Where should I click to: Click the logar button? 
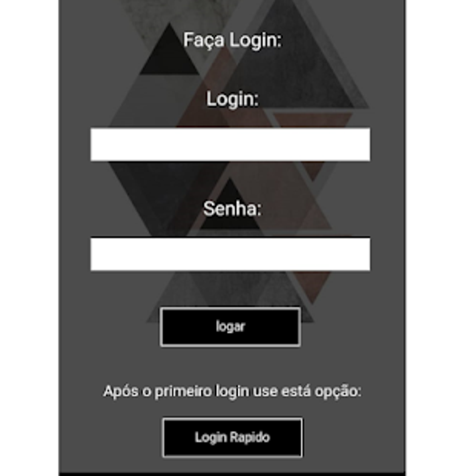(x=230, y=327)
